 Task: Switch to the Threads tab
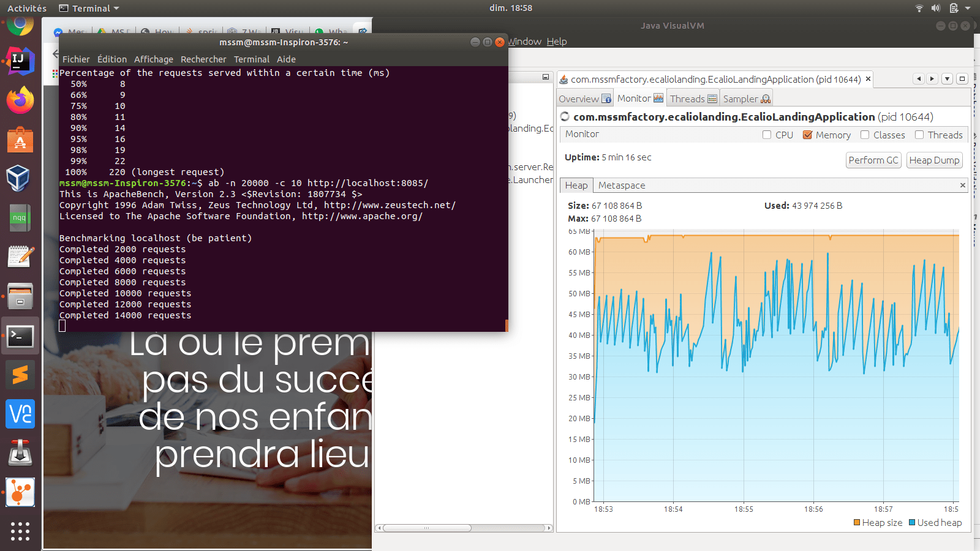pyautogui.click(x=693, y=99)
